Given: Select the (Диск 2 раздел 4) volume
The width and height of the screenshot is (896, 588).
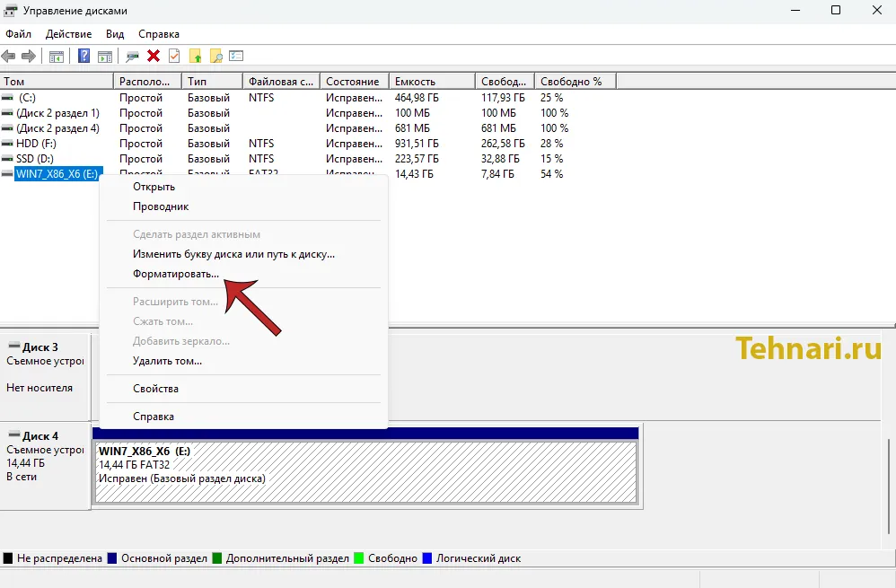Looking at the screenshot, I should coord(57,128).
